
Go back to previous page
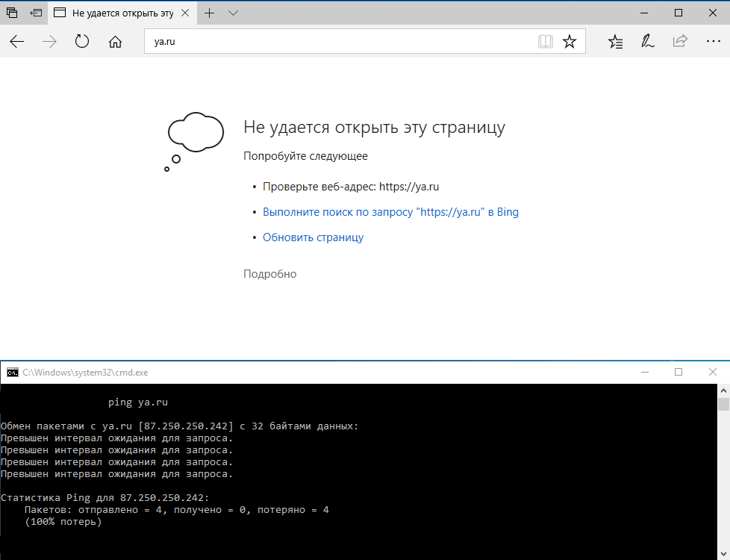16,42
